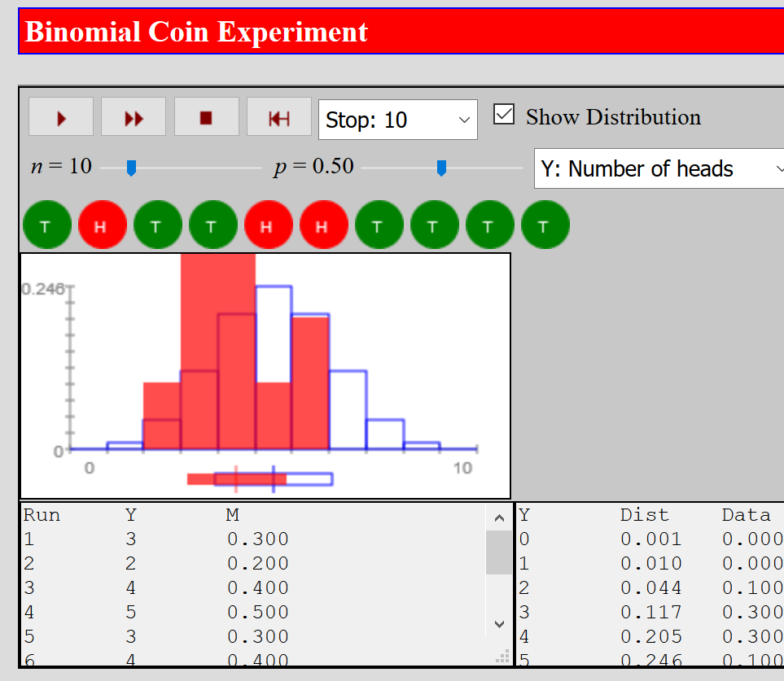The image size is (784, 681).
Task: Click the M value 0.200 in run 2
Action: pos(258,564)
